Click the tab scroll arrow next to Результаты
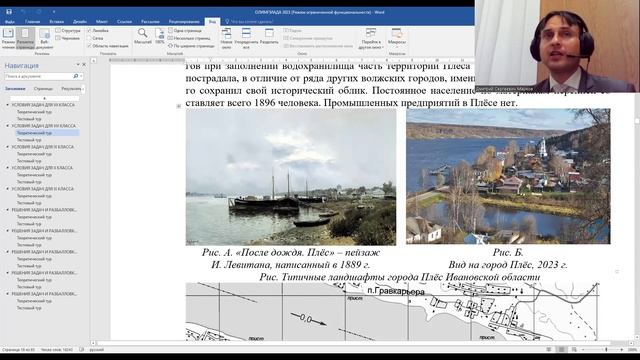 point(83,89)
